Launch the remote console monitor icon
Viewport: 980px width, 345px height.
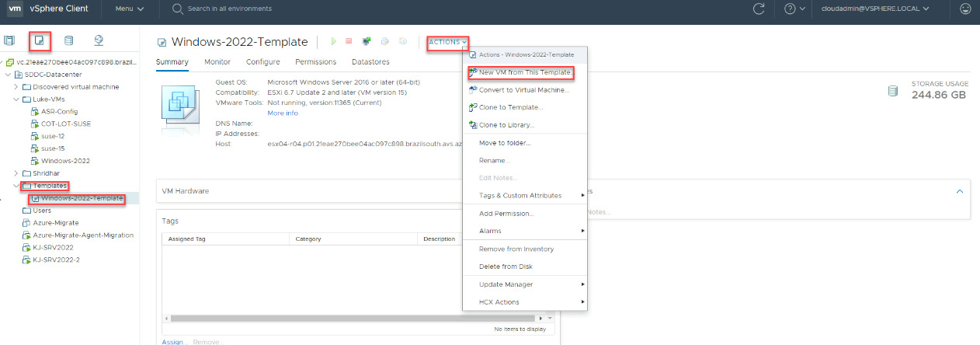coord(366,41)
